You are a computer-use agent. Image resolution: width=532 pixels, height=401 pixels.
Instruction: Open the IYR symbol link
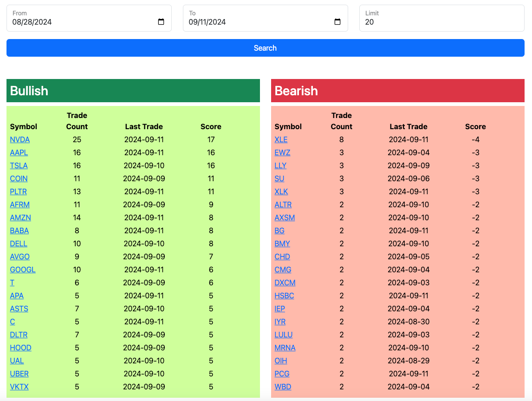tap(280, 322)
